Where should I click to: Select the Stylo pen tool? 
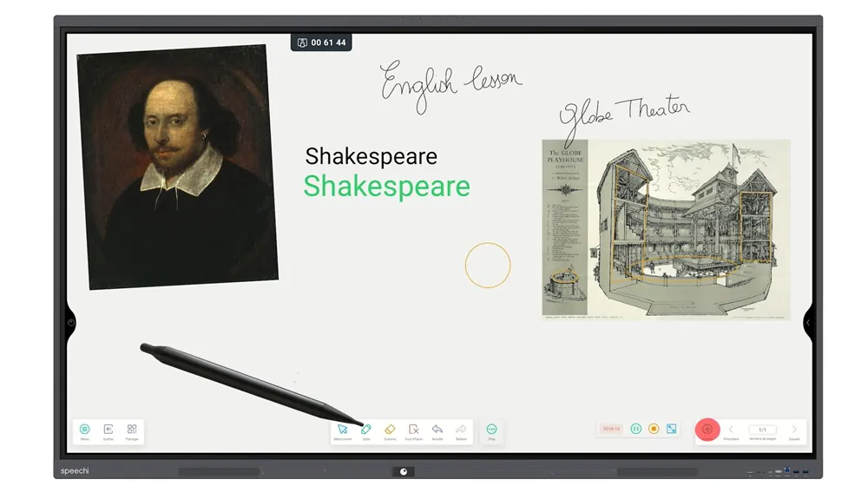[x=366, y=430]
